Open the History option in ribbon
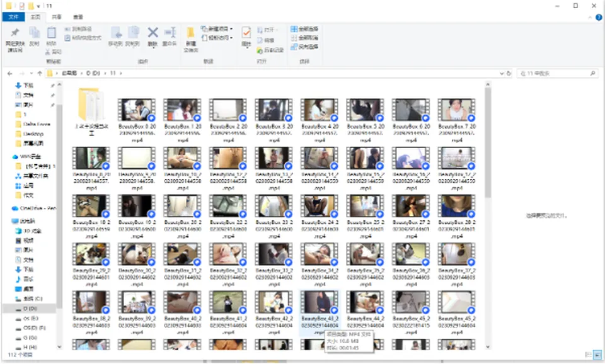Screen dimensions: 605x364 (x=270, y=50)
